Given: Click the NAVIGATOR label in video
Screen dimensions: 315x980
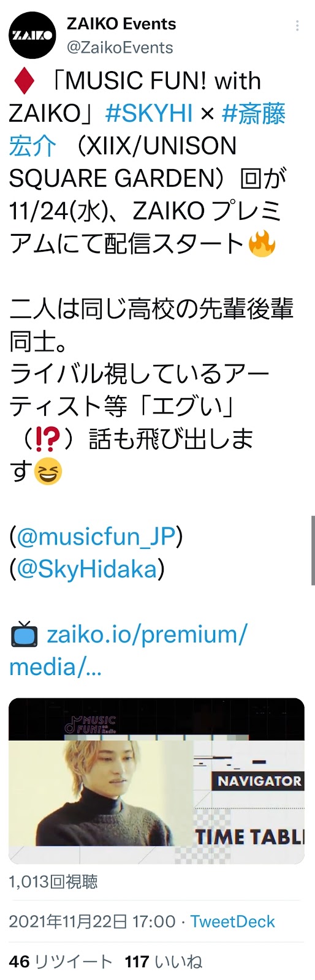Looking at the screenshot, I should pos(258,781).
